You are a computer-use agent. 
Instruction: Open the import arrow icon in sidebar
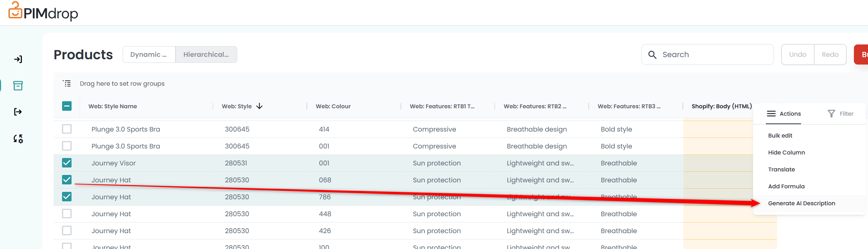tap(18, 59)
